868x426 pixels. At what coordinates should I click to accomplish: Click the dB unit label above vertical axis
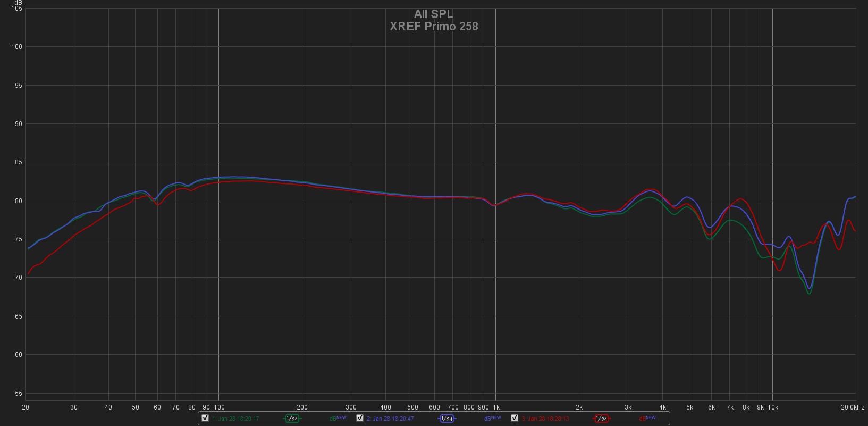[x=19, y=3]
